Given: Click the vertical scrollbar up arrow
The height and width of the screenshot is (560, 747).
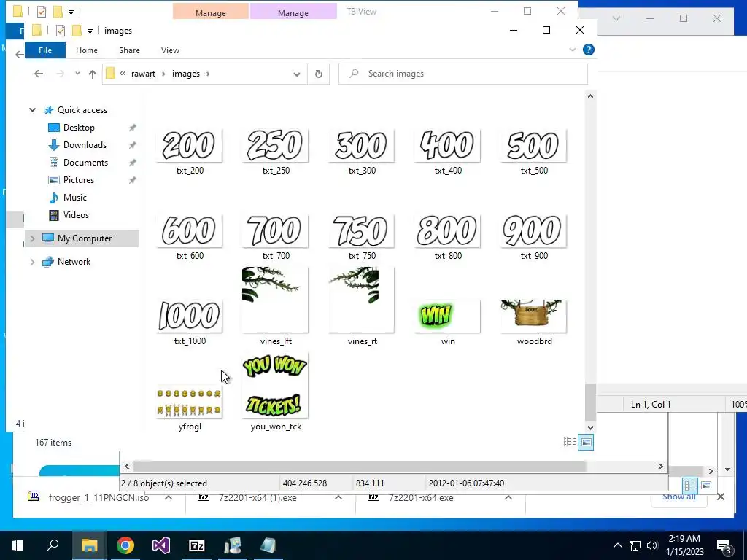Looking at the screenshot, I should coord(590,97).
